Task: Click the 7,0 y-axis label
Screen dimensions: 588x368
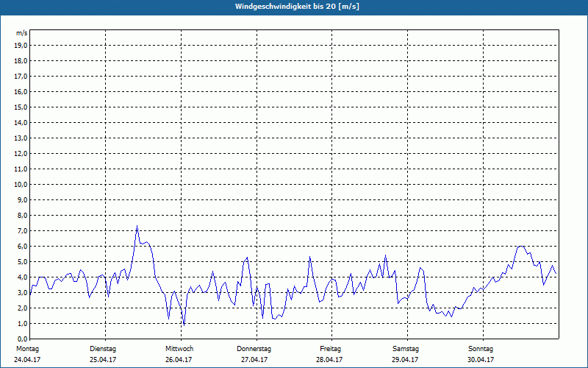Action: coord(23,231)
